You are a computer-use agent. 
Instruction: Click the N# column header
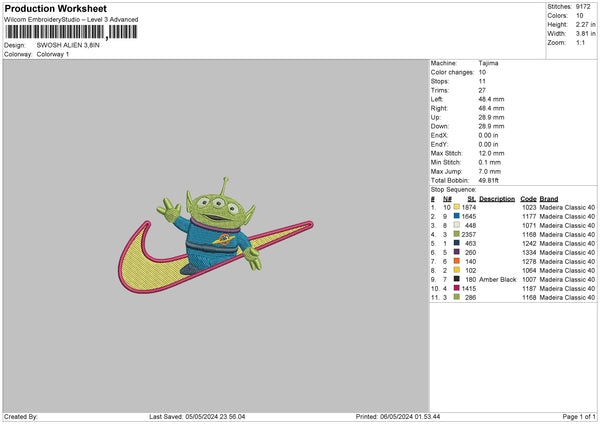(x=447, y=199)
